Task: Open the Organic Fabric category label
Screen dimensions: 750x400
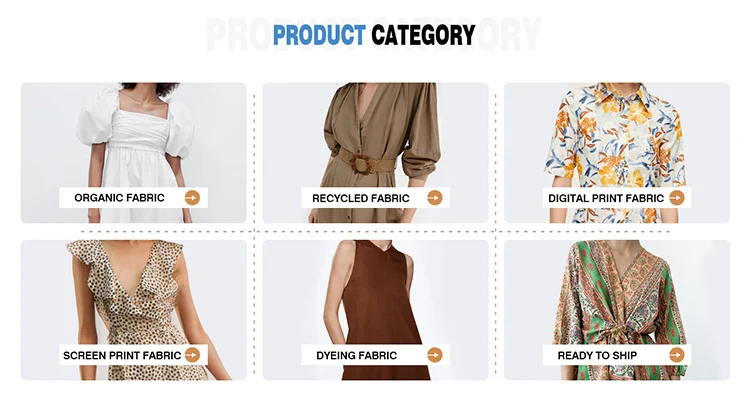Action: (x=119, y=198)
